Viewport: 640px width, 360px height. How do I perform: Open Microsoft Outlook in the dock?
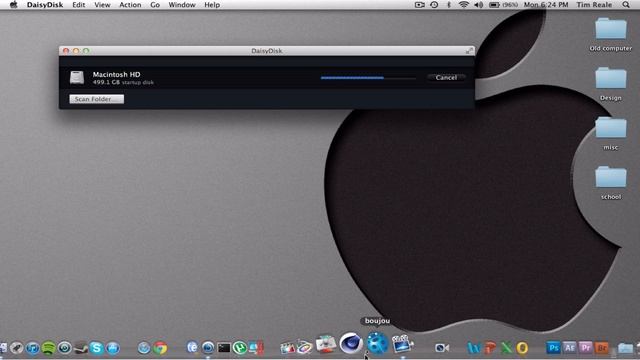522,348
